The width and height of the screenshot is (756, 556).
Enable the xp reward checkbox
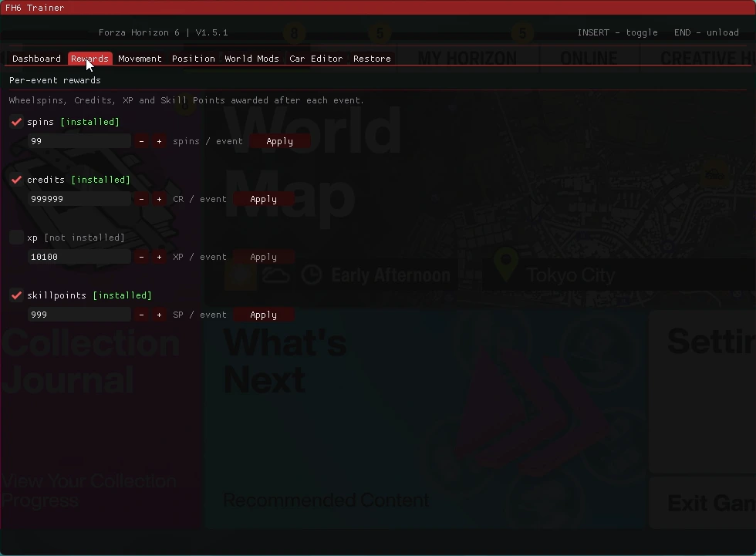click(x=16, y=238)
